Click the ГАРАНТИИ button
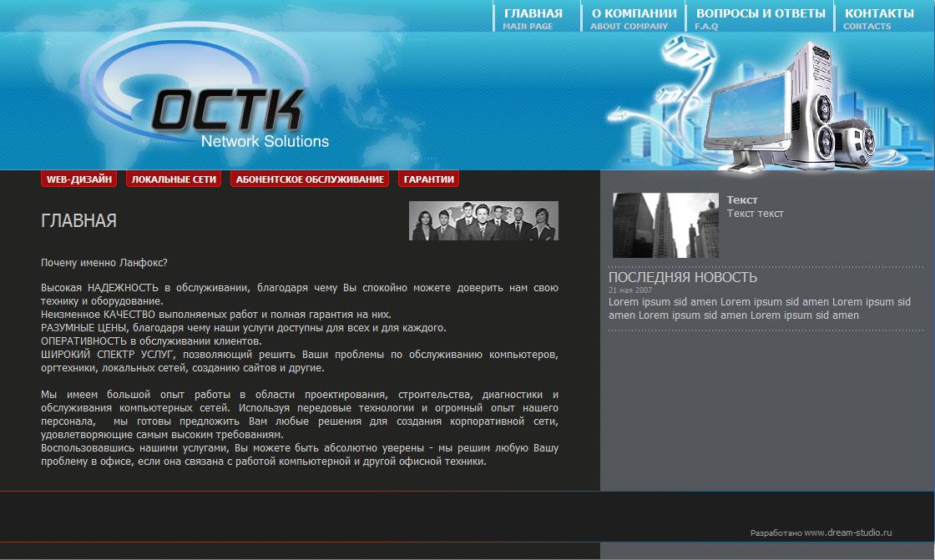The height and width of the screenshot is (560, 935). (429, 179)
